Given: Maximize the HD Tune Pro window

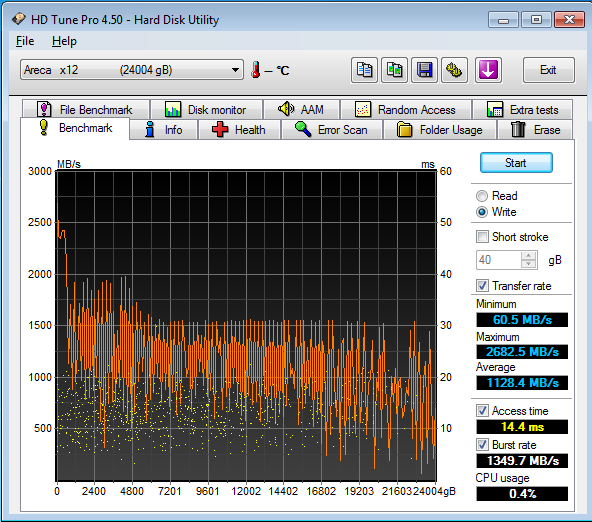Looking at the screenshot, I should (536, 20).
